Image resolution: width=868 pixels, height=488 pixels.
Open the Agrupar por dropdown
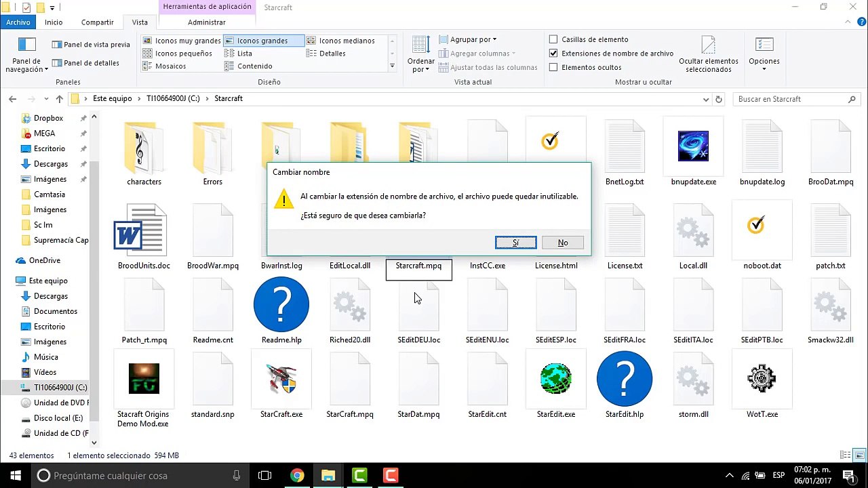[x=468, y=39]
